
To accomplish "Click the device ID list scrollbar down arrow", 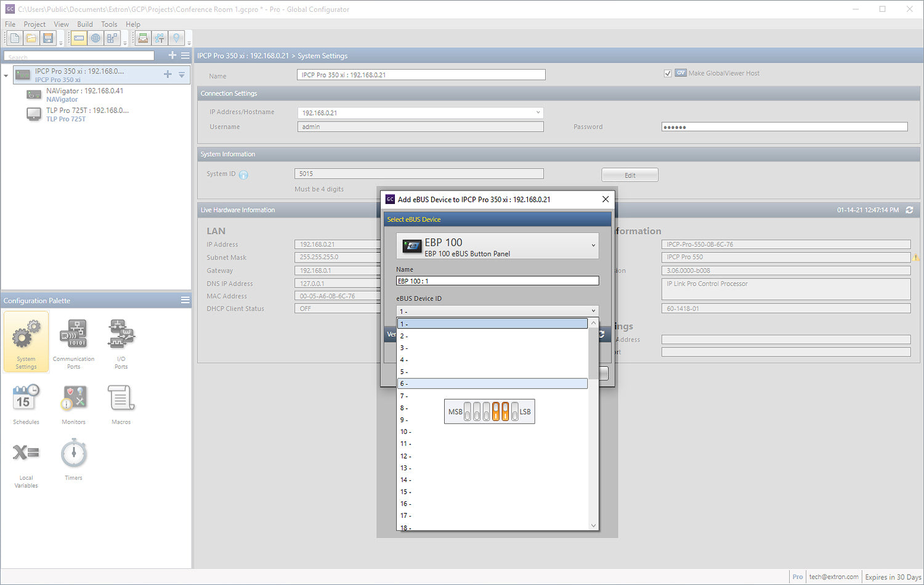I will point(593,525).
